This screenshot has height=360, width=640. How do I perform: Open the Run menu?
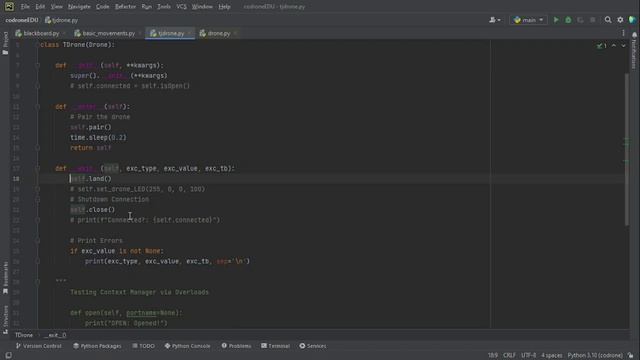[147, 7]
